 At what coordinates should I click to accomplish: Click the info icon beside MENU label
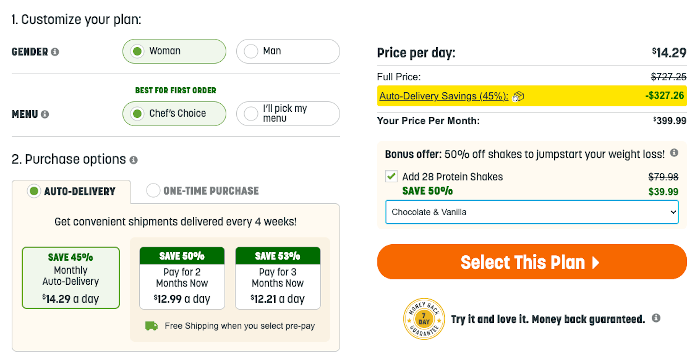(x=45, y=114)
